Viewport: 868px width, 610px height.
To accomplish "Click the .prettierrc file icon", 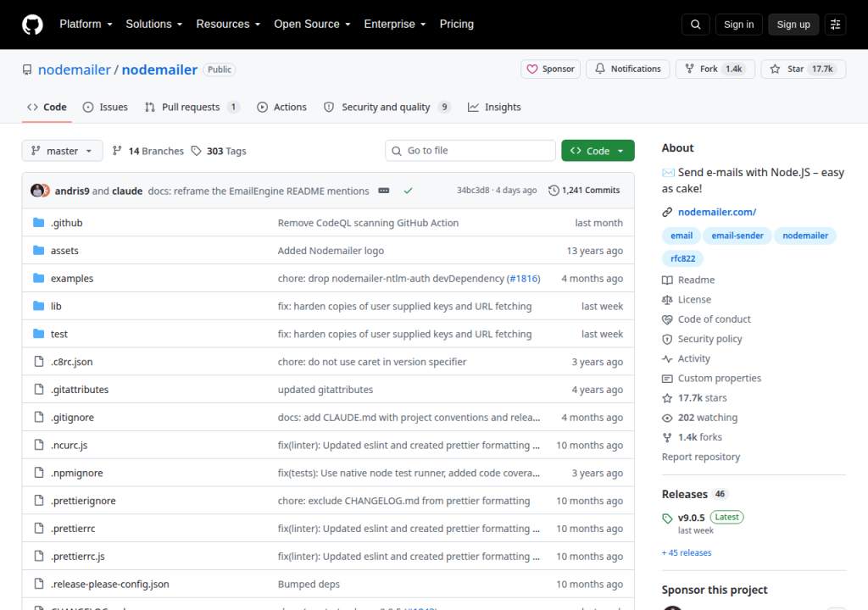I will (39, 528).
